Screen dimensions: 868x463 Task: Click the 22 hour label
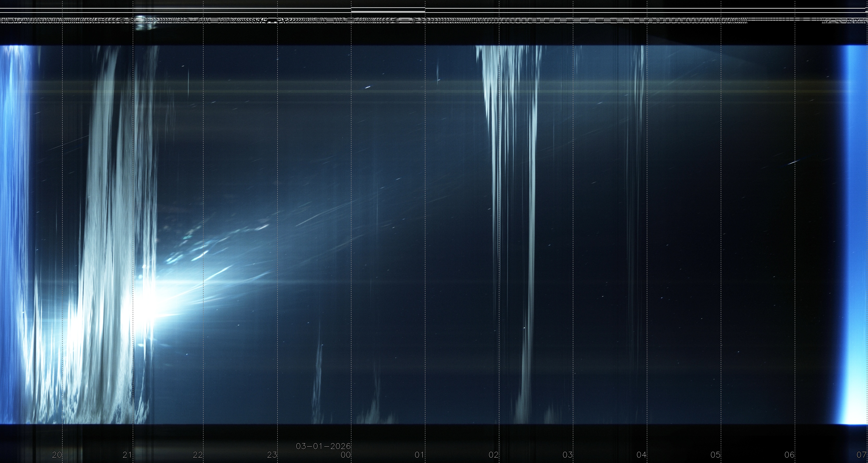(198, 455)
